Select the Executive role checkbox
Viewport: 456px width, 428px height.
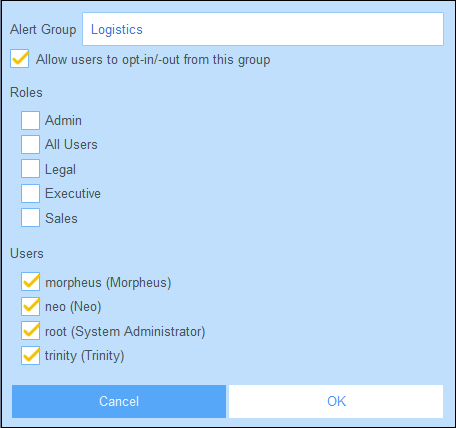pyautogui.click(x=30, y=193)
